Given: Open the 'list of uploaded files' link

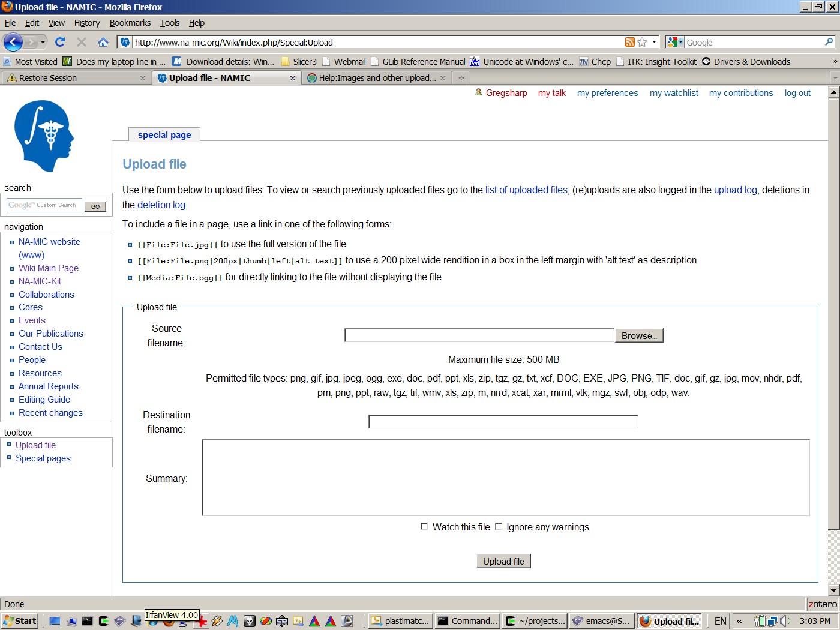Looking at the screenshot, I should [526, 190].
